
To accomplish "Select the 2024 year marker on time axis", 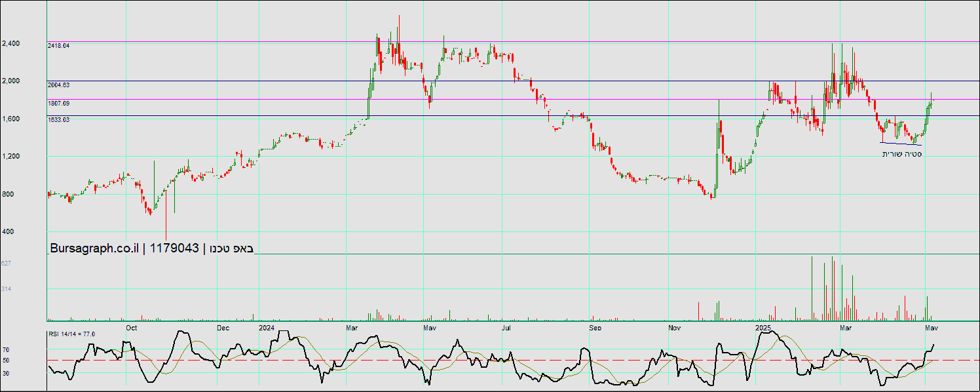I will (x=266, y=327).
